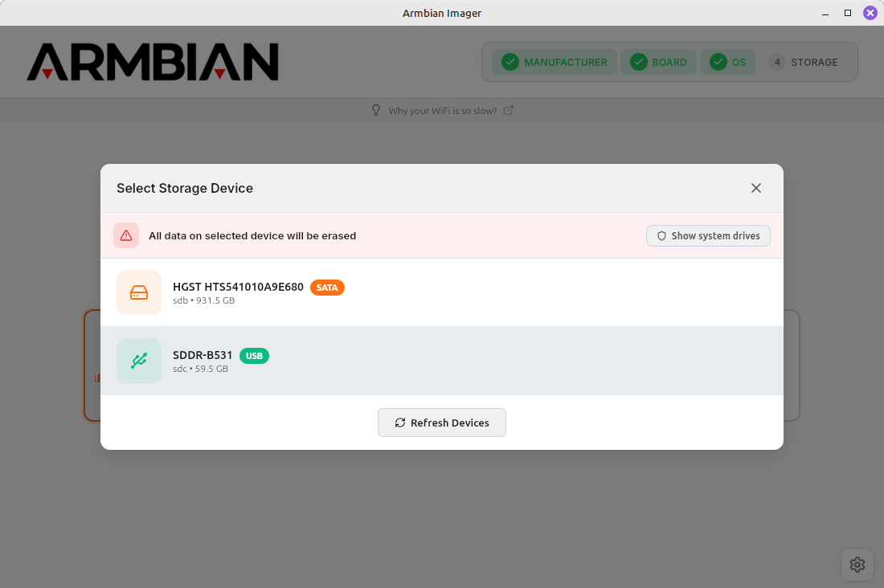Screen dimensions: 884x588
Task: Select the SDDR-B531 USB device row
Action: point(442,361)
